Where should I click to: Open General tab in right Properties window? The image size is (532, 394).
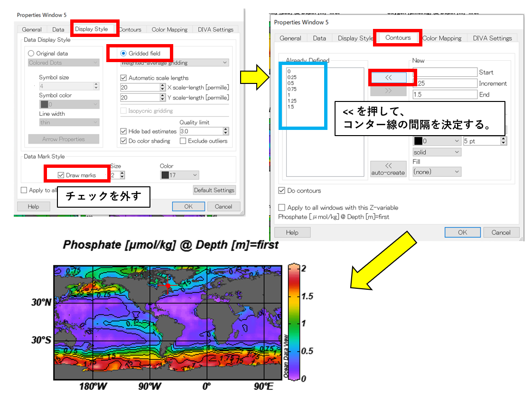(x=290, y=38)
